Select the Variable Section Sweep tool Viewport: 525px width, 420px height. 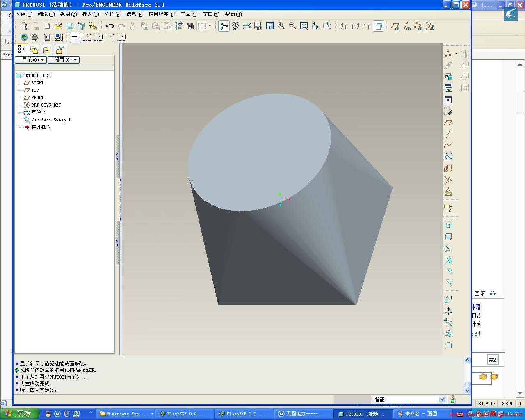tap(448, 322)
